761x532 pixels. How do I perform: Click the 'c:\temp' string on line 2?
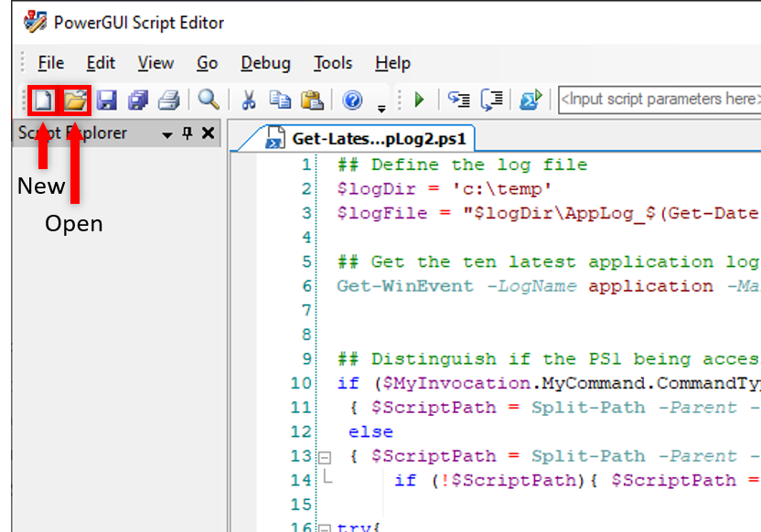(502, 188)
